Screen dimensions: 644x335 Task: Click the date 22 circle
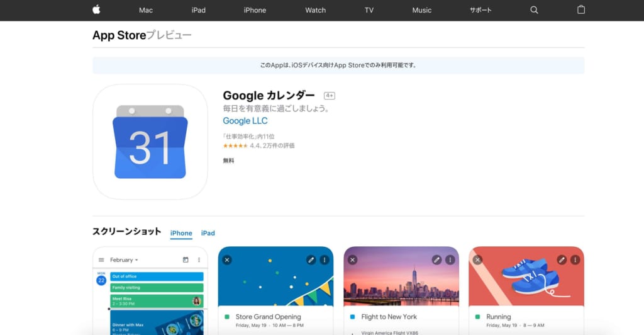pyautogui.click(x=101, y=281)
